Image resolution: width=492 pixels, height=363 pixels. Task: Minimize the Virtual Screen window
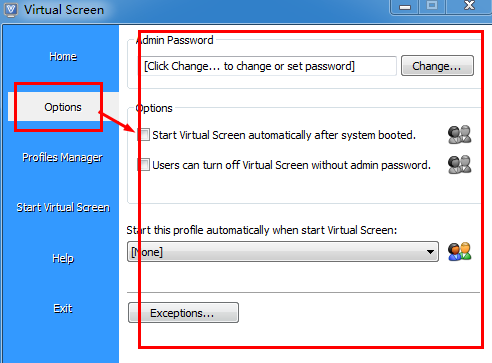tap(405, 7)
